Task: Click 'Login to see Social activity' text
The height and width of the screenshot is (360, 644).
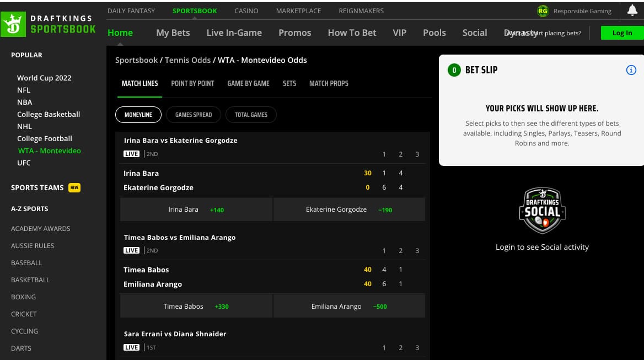Action: (x=542, y=247)
